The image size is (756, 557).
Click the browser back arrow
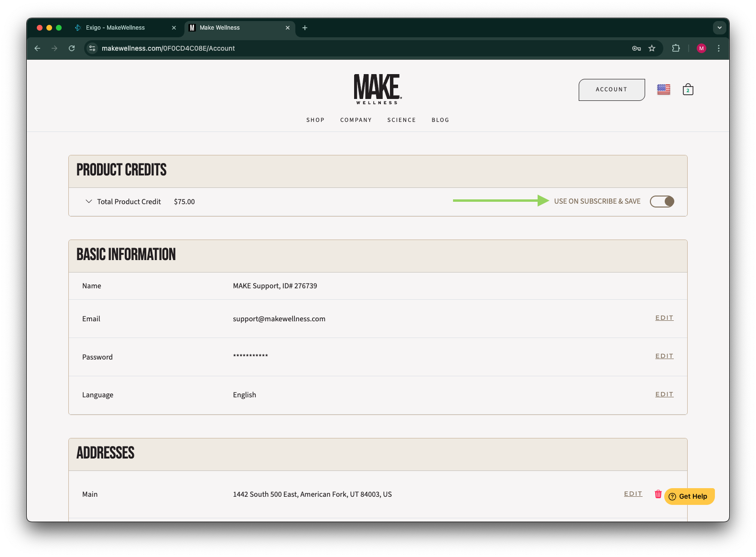37,48
